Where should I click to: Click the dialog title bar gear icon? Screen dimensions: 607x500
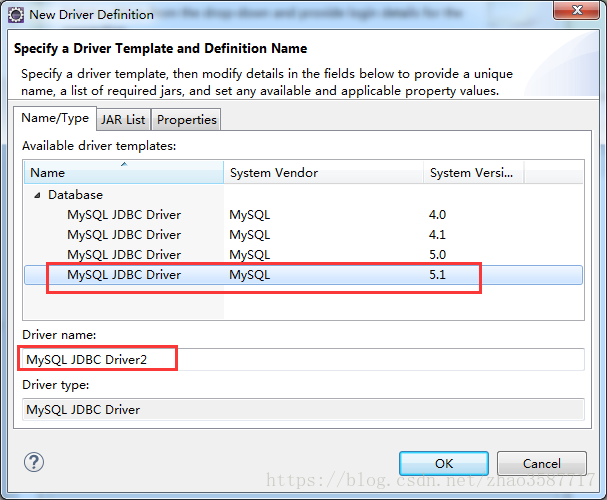click(x=16, y=15)
